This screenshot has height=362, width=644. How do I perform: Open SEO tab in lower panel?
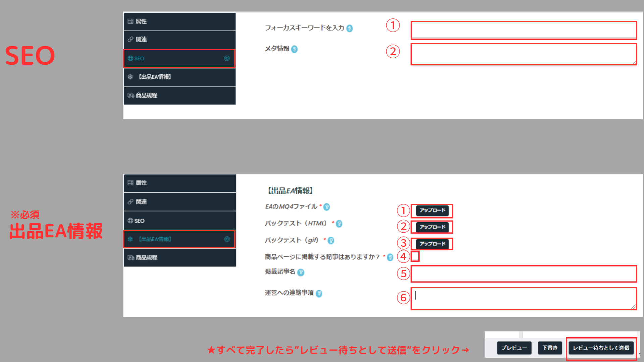coord(179,221)
